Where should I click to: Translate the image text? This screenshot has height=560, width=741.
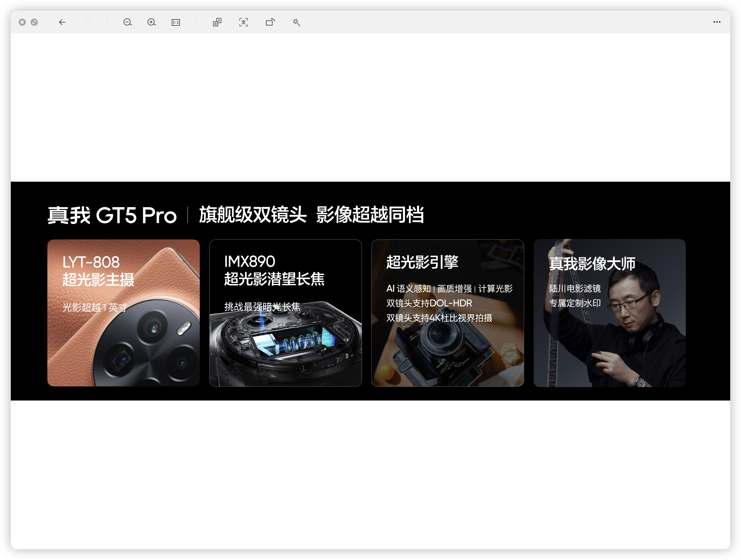pos(217,22)
